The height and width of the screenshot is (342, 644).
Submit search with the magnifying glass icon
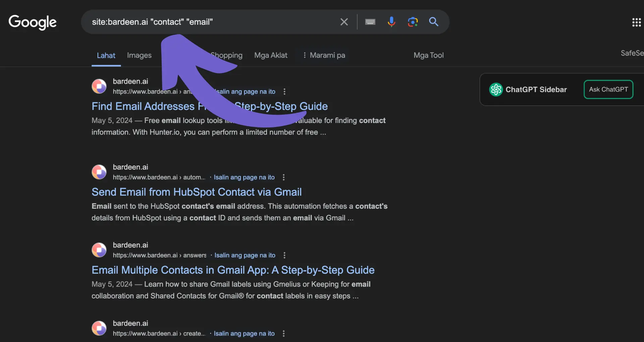(x=434, y=22)
